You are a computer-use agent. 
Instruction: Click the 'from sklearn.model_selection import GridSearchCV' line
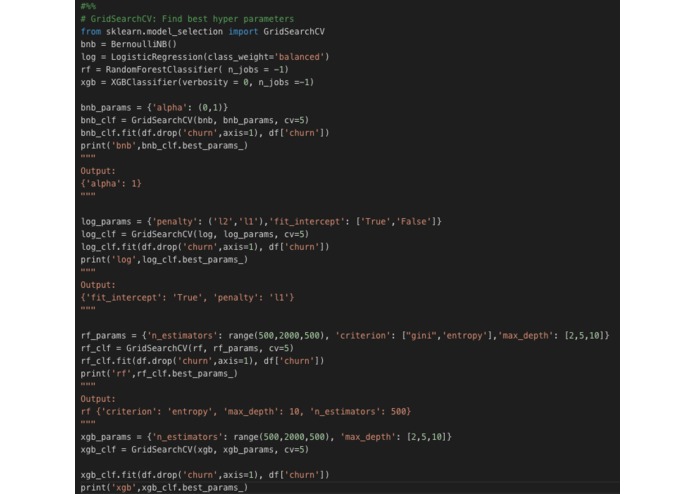click(x=203, y=31)
